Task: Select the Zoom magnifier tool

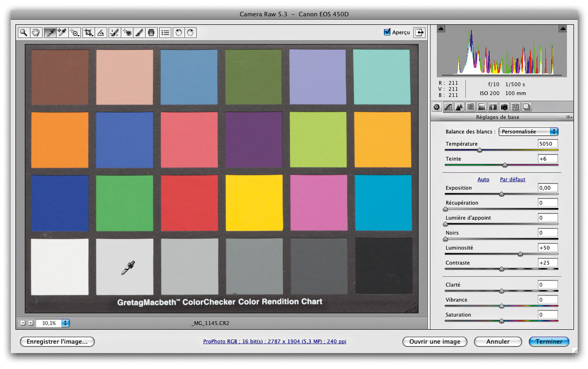Action: tap(23, 32)
